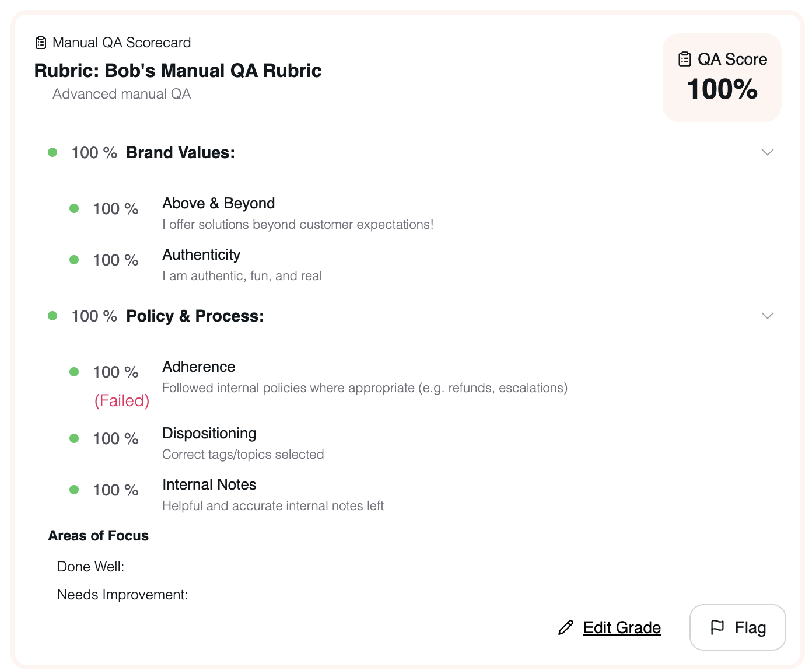This screenshot has height=670, width=812.
Task: Click the pencil icon beside Edit Grade
Action: point(566,627)
